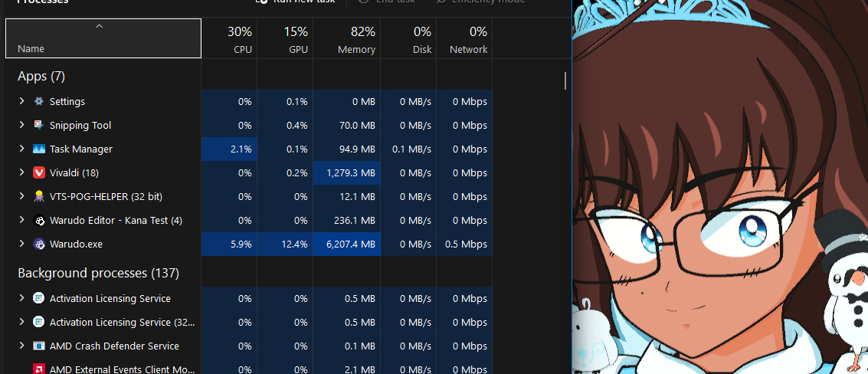Select Warudo.exe's 6,207.4 MB memory cell
Viewport: 868px width, 374px height.
click(x=347, y=244)
